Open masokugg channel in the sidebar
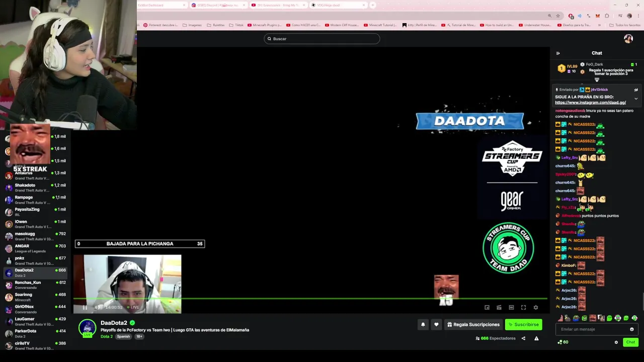Screen dimensions: 644x362 click(35, 236)
